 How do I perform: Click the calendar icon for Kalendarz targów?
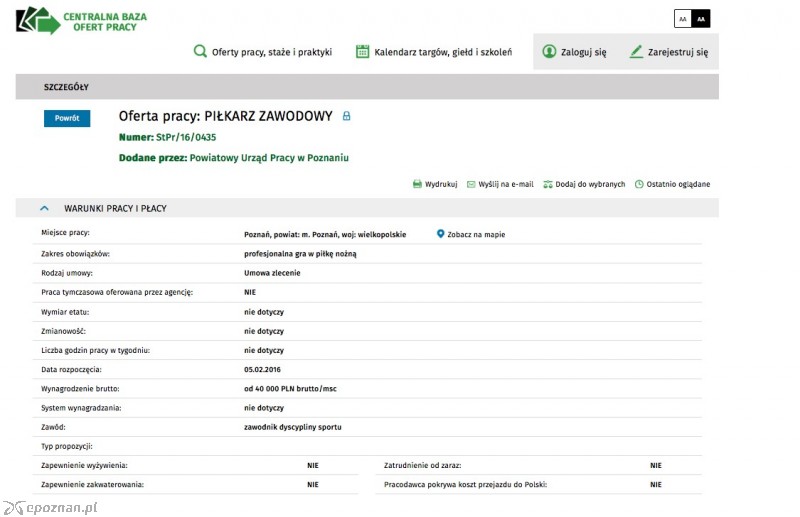click(x=362, y=51)
